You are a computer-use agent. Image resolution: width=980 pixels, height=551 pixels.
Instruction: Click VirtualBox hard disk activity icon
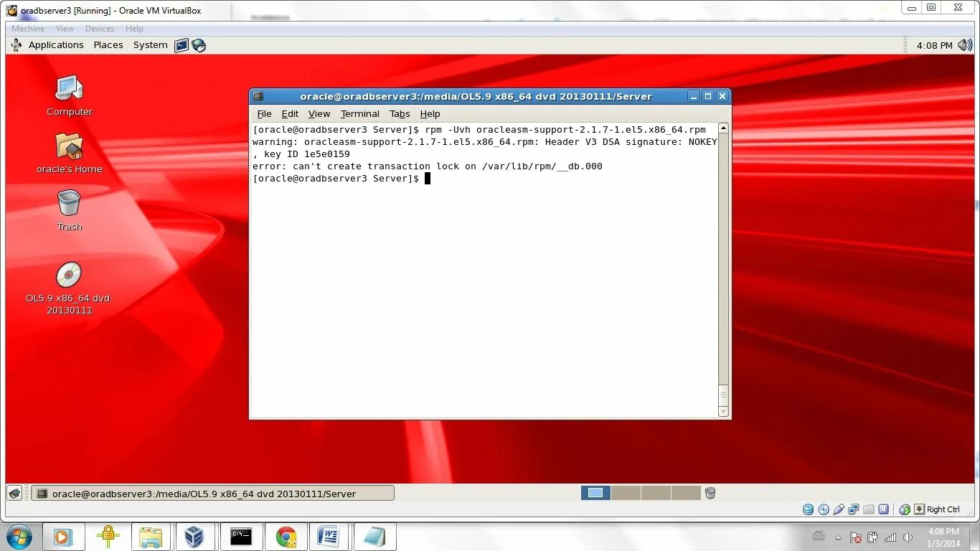click(809, 509)
